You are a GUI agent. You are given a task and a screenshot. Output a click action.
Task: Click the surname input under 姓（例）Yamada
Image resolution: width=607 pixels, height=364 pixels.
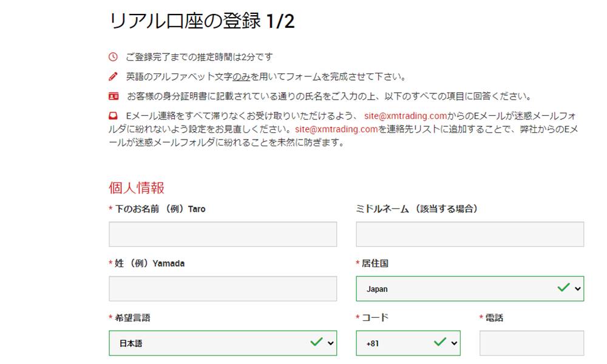pyautogui.click(x=222, y=289)
